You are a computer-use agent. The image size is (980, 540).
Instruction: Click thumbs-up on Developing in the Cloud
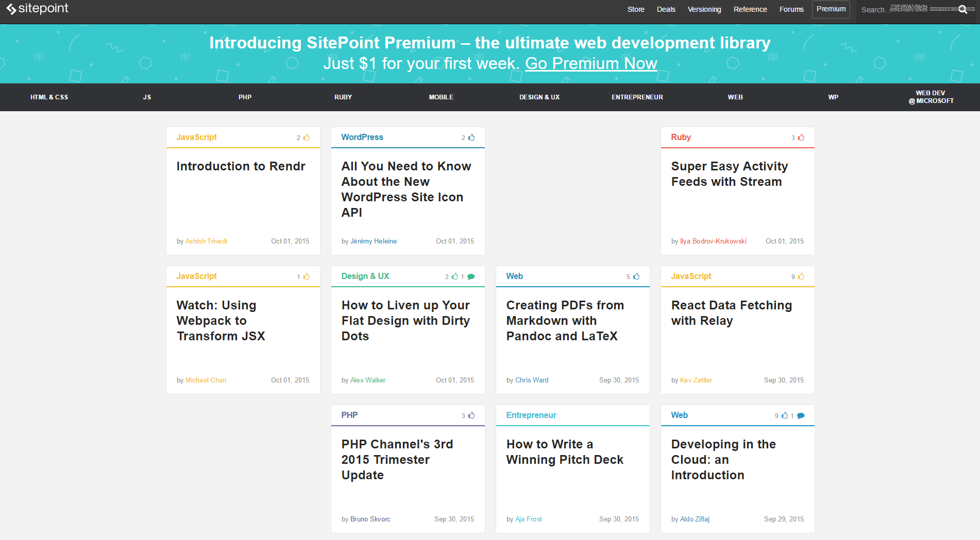click(785, 415)
